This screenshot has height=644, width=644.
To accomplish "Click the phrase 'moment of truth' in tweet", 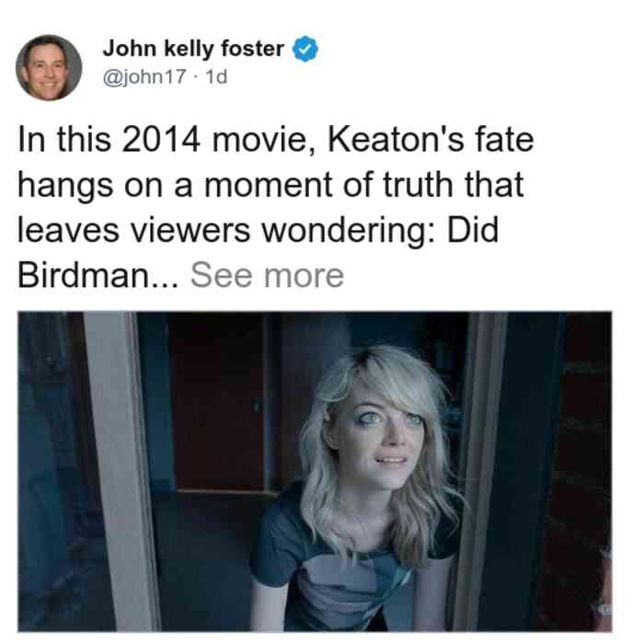I will (328, 185).
